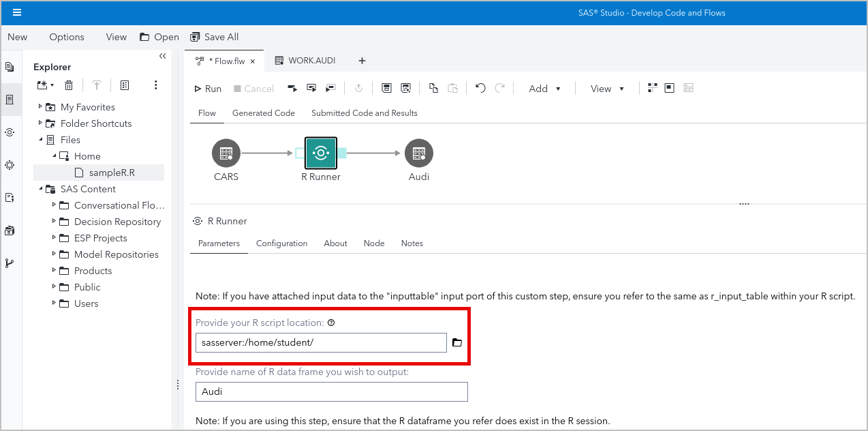Copy the selected R Runner node
The height and width of the screenshot is (431, 868).
[433, 88]
